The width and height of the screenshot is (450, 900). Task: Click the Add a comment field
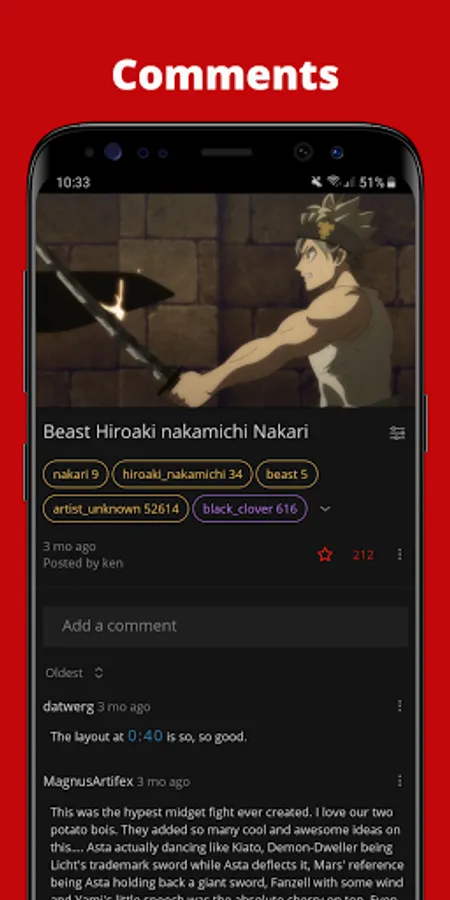[226, 626]
